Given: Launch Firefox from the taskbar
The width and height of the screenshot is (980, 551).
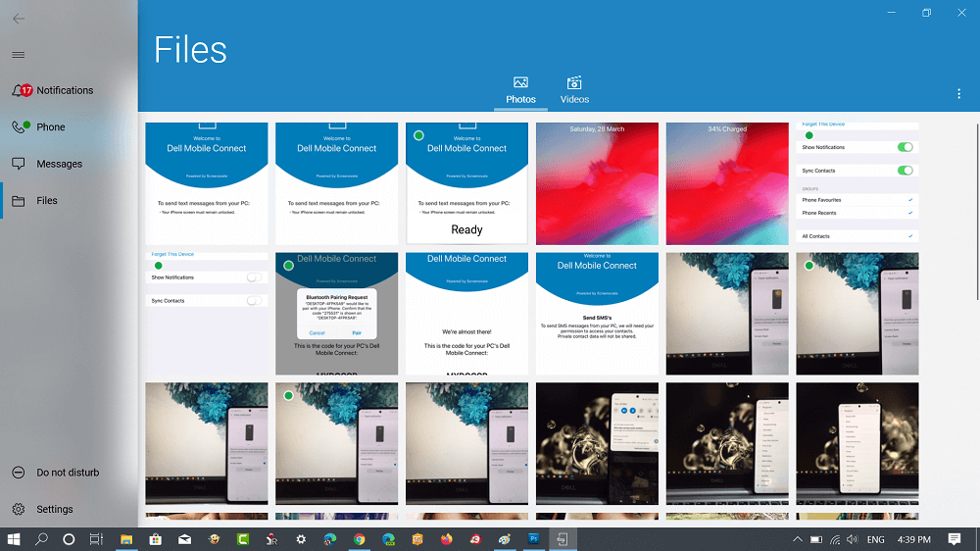Looking at the screenshot, I should 446,539.
